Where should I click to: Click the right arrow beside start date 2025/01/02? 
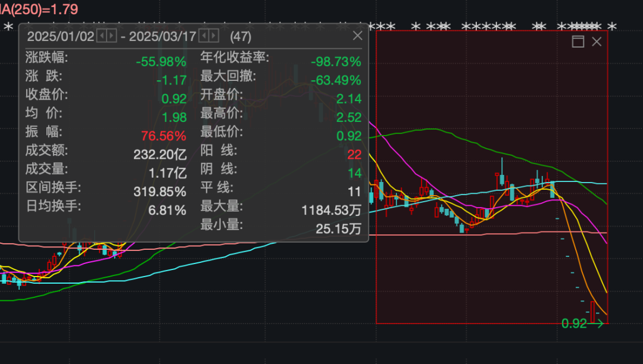[112, 36]
